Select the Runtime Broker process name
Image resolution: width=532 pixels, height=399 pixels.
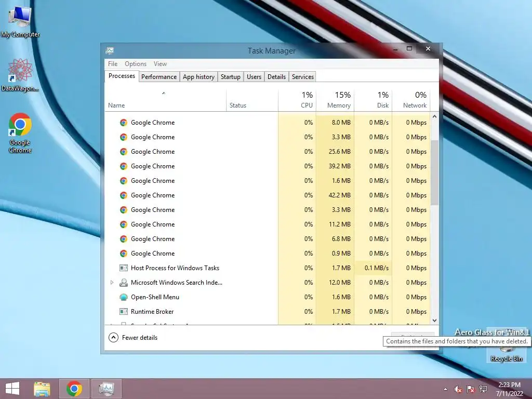point(152,312)
